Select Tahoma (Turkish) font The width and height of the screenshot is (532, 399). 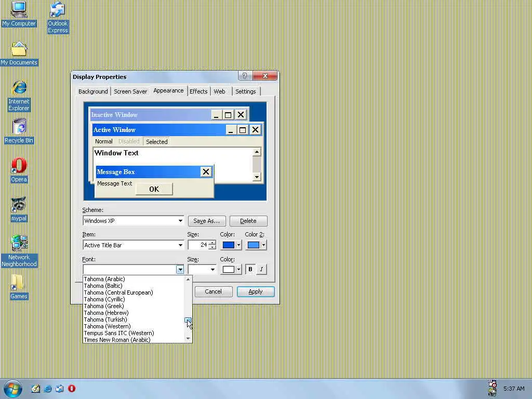[x=134, y=320]
